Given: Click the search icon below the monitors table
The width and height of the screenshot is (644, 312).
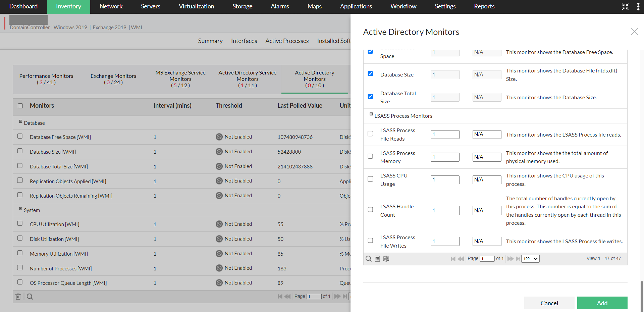Looking at the screenshot, I should click(30, 297).
